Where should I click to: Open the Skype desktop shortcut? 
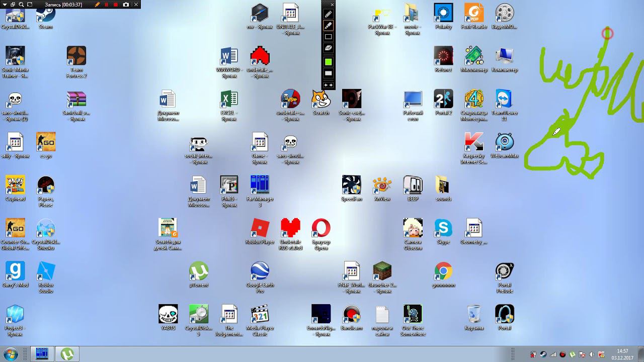[443, 232]
